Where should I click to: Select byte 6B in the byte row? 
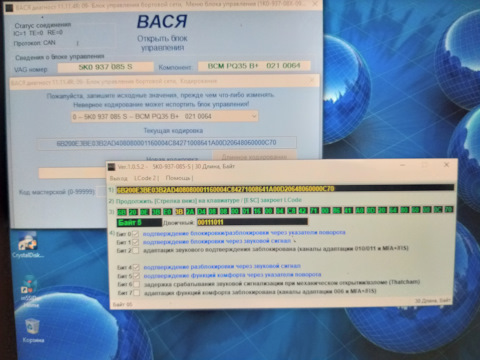122,212
